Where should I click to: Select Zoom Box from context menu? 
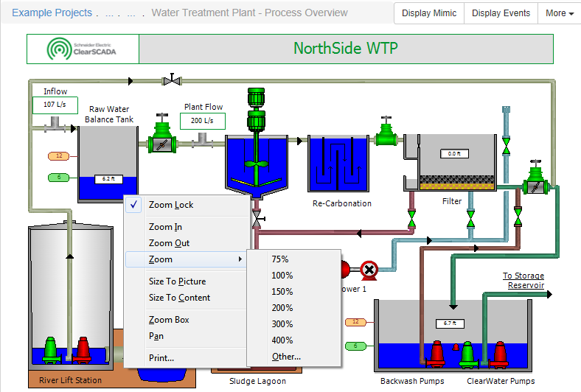coord(169,320)
